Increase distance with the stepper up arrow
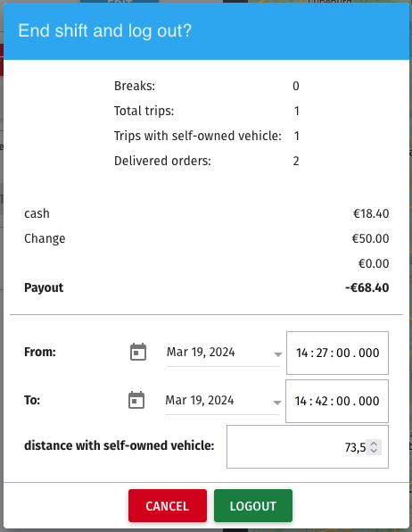 pyautogui.click(x=374, y=444)
